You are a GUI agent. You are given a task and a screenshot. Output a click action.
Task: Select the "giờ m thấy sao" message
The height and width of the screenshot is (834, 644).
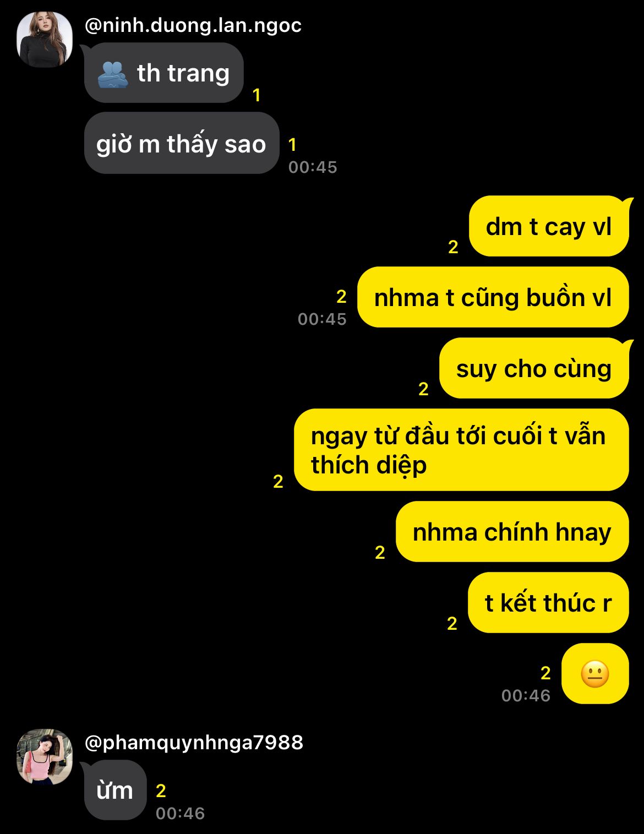pos(182,143)
